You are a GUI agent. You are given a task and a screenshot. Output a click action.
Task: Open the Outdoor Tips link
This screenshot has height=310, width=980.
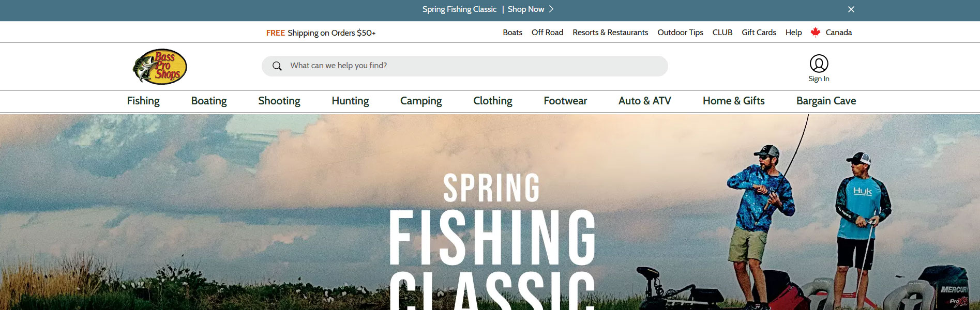pos(680,32)
